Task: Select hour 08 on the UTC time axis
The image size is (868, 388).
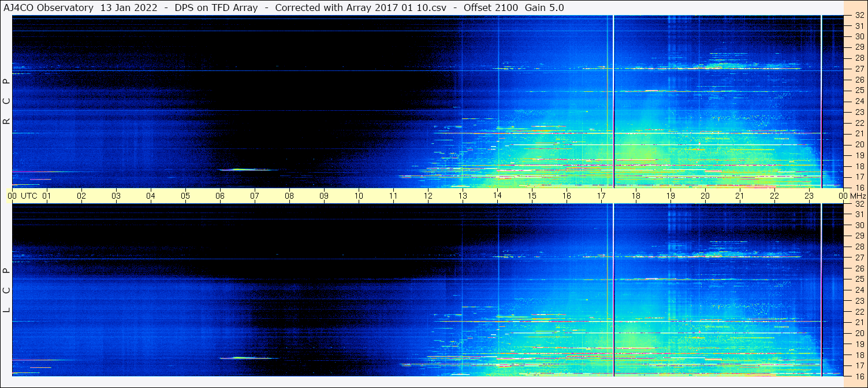Action: point(289,196)
